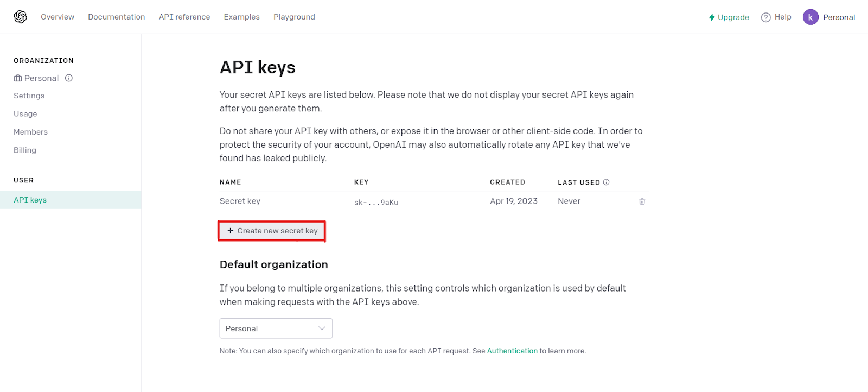Open the Personal account menu label
Image resolution: width=868 pixels, height=392 pixels.
(x=839, y=17)
